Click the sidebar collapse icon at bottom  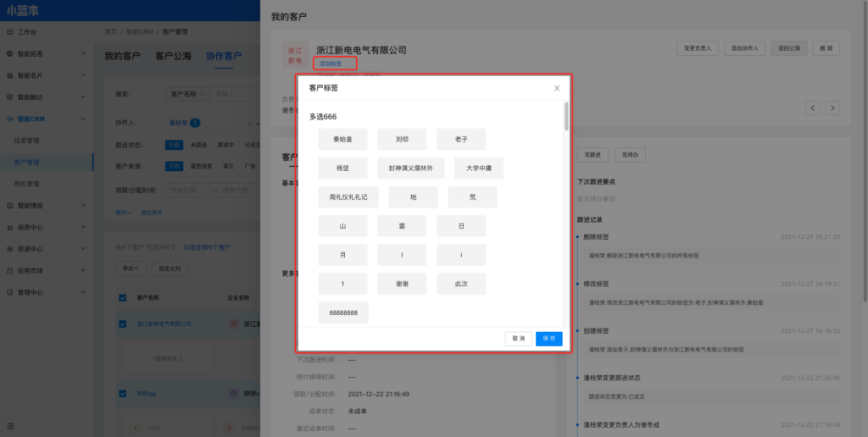[9, 425]
